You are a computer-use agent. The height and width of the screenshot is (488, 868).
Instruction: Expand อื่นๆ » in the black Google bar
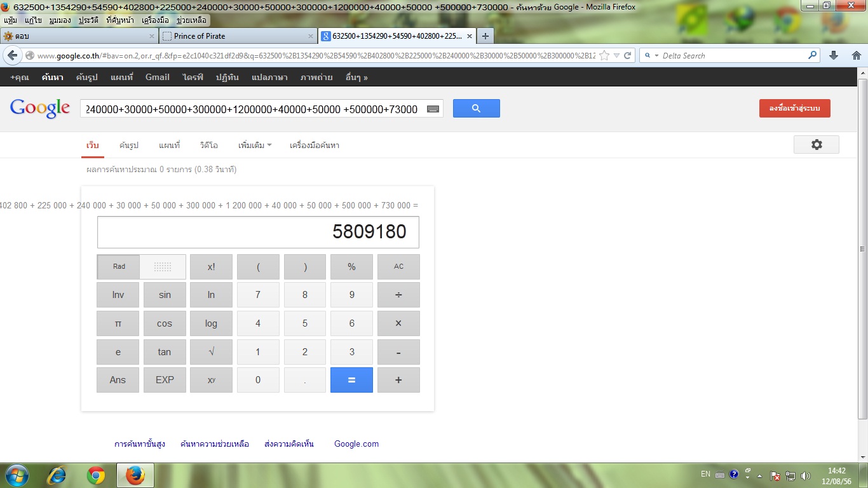(x=356, y=77)
